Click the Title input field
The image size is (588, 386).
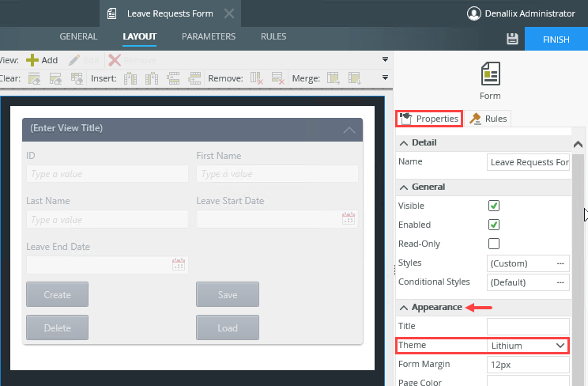528,327
